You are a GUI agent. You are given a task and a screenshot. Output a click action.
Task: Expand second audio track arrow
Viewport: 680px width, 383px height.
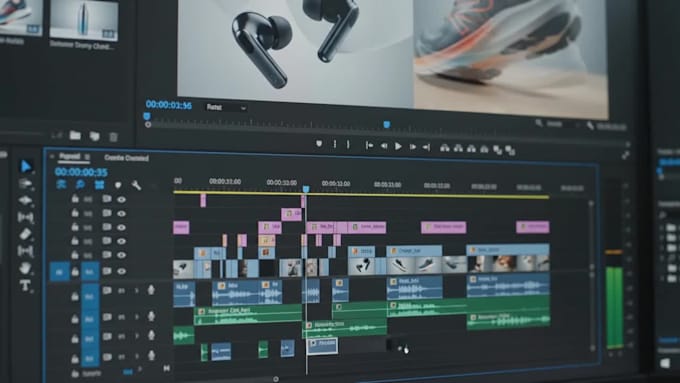[x=137, y=317]
